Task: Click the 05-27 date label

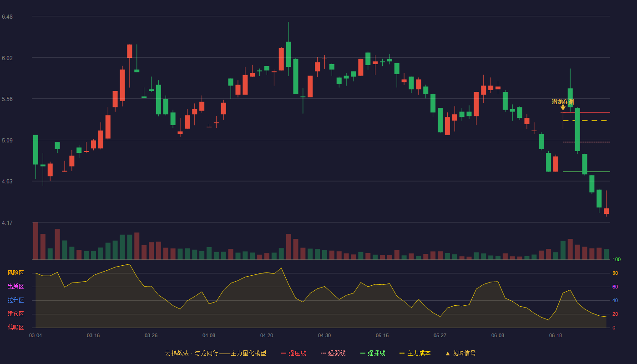Action: pyautogui.click(x=440, y=335)
